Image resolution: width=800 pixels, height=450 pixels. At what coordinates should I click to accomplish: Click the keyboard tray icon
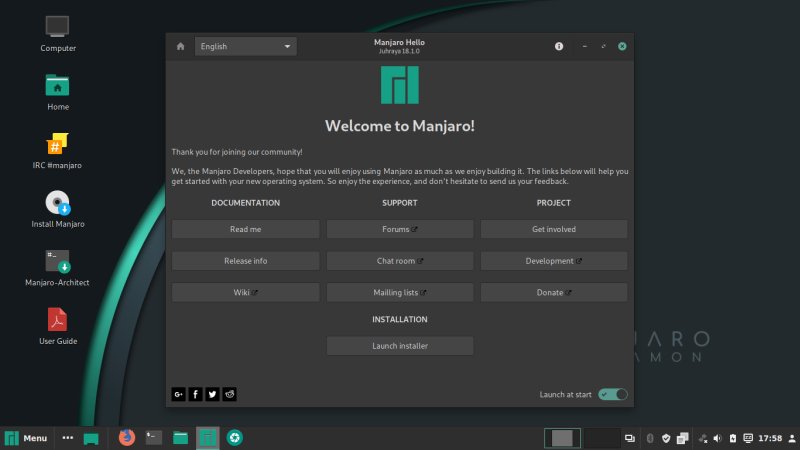(x=748, y=438)
